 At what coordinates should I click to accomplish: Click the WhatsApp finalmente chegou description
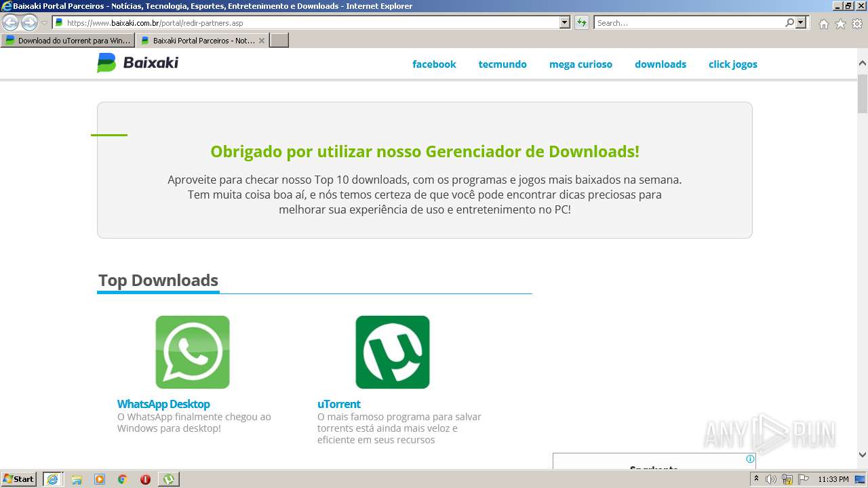click(x=194, y=422)
